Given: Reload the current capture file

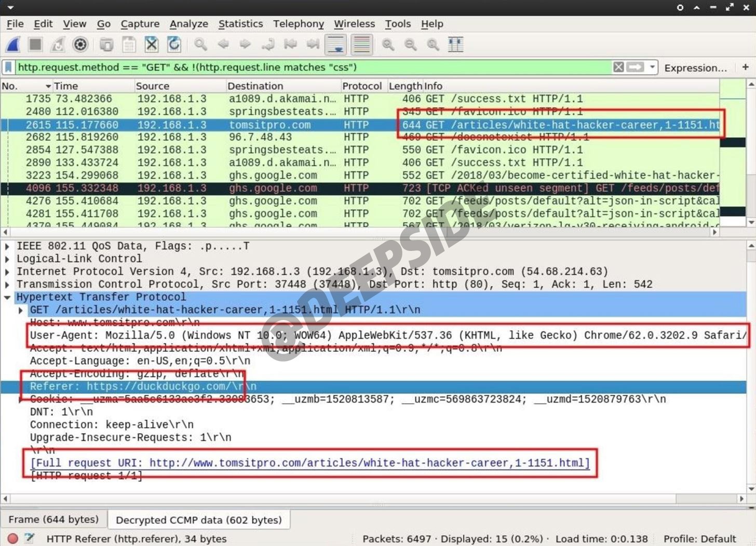Looking at the screenshot, I should click(x=174, y=45).
